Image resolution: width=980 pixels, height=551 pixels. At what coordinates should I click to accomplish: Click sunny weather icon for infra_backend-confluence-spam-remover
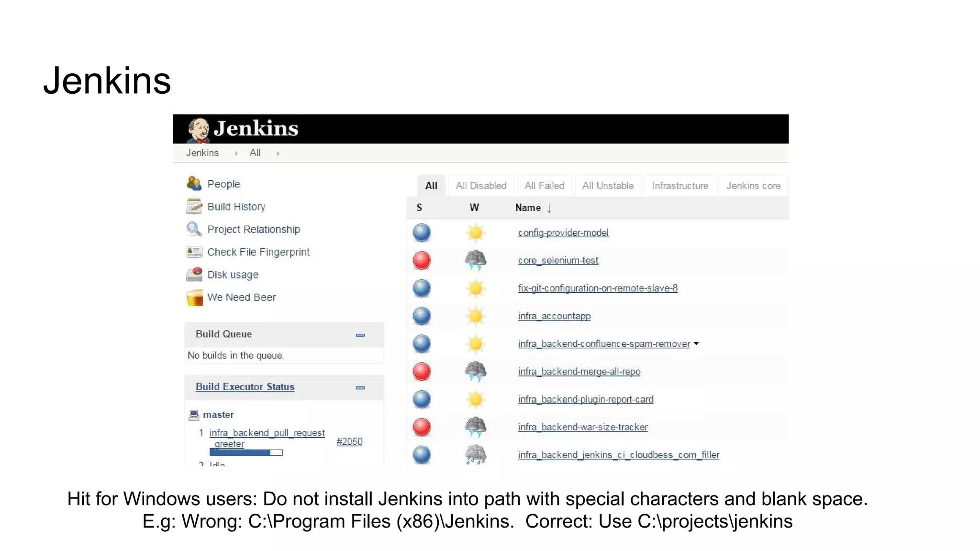(x=475, y=344)
